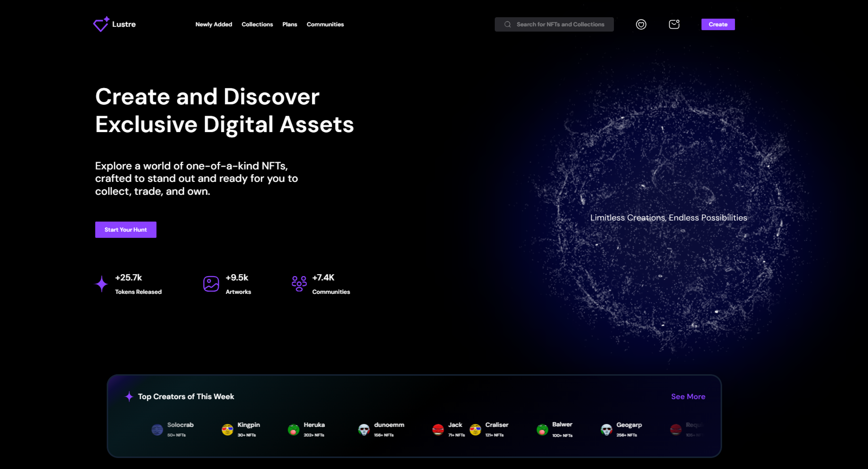Click the Artworks image icon
The height and width of the screenshot is (469, 868).
coord(211,284)
